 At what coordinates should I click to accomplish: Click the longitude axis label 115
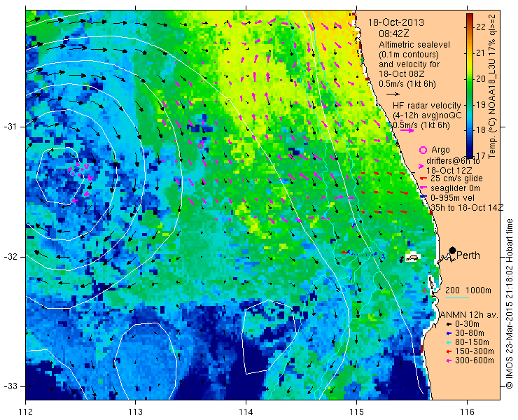point(356,412)
